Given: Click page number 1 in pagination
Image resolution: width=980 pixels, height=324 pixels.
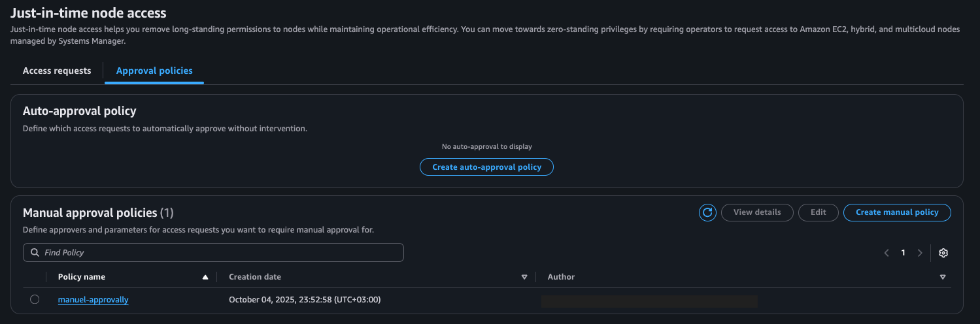Looking at the screenshot, I should [903, 253].
